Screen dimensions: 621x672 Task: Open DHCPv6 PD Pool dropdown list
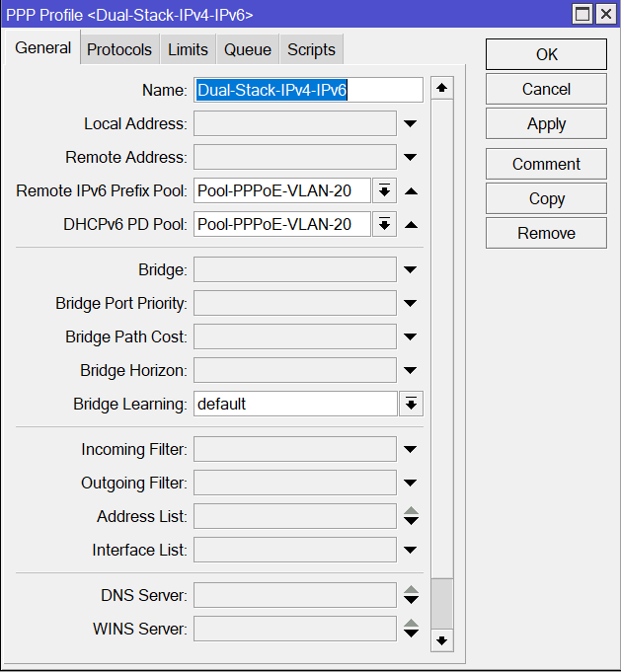coord(385,225)
